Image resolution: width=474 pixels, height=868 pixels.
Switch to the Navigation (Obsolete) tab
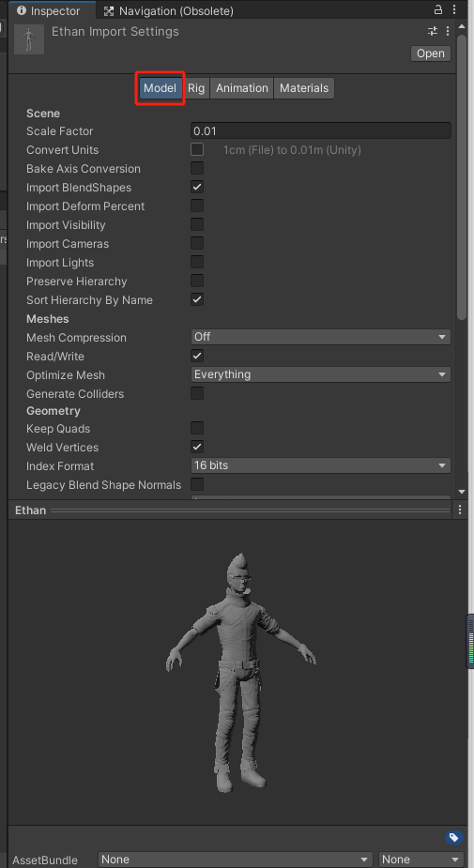171,10
